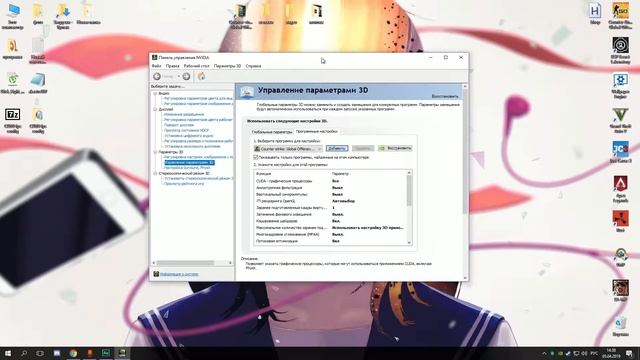
Task: Collapse the Дисплей tree node
Action: click(x=155, y=109)
